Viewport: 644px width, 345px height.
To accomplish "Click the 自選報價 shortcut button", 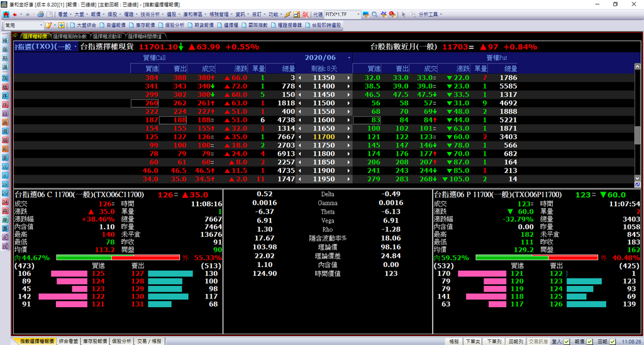I will (x=113, y=25).
